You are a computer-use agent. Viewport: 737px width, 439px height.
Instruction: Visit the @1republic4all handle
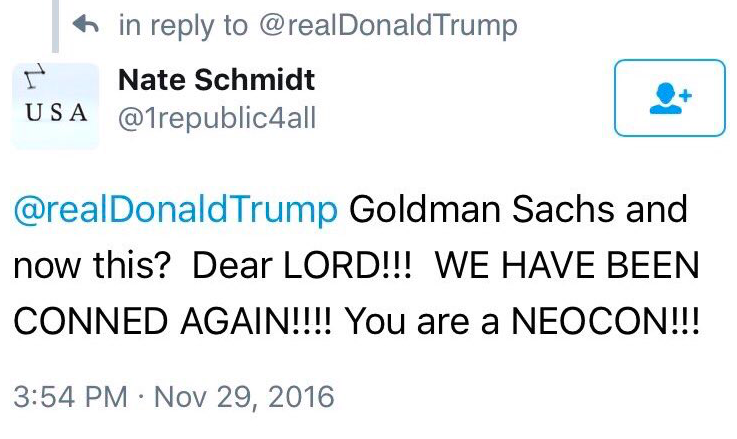(x=216, y=119)
